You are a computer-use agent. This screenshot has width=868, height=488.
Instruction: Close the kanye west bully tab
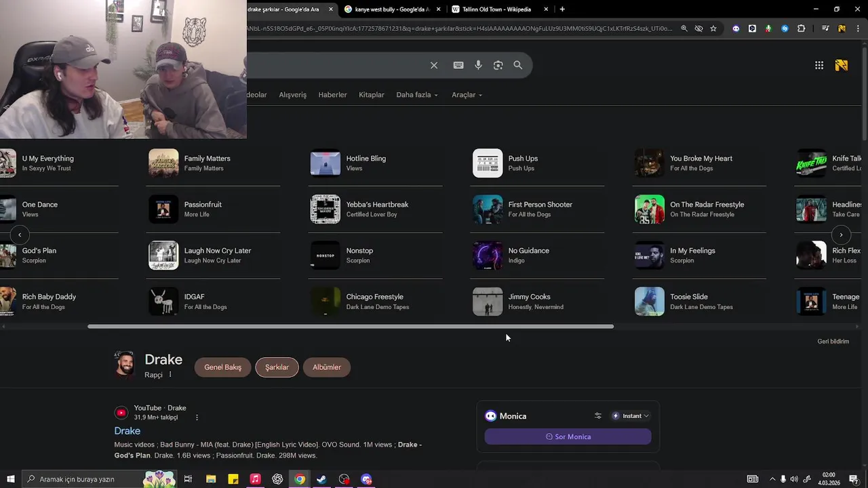(x=439, y=9)
